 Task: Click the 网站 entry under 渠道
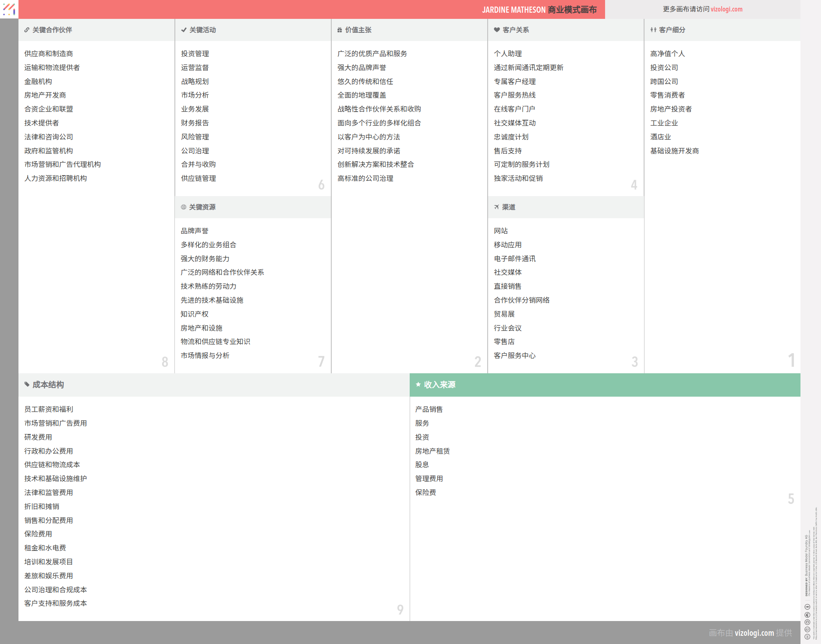pos(500,231)
